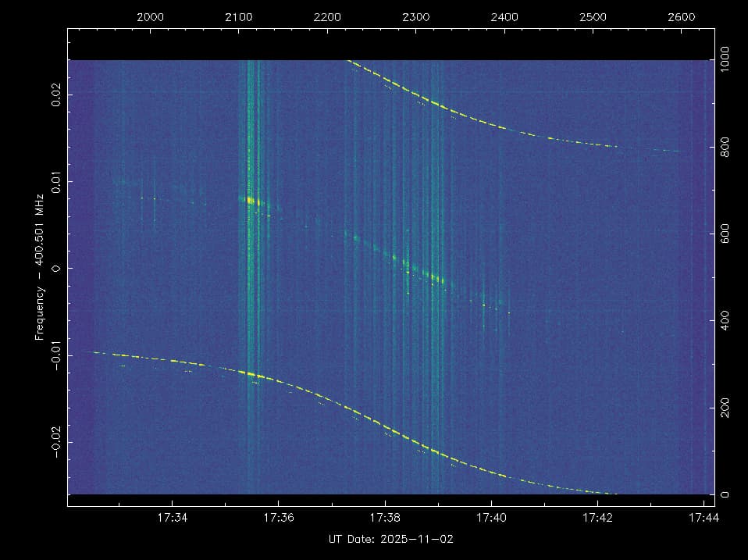Viewport: 748px width, 560px height.
Task: Click the 800 label on right axis
Action: (x=726, y=147)
